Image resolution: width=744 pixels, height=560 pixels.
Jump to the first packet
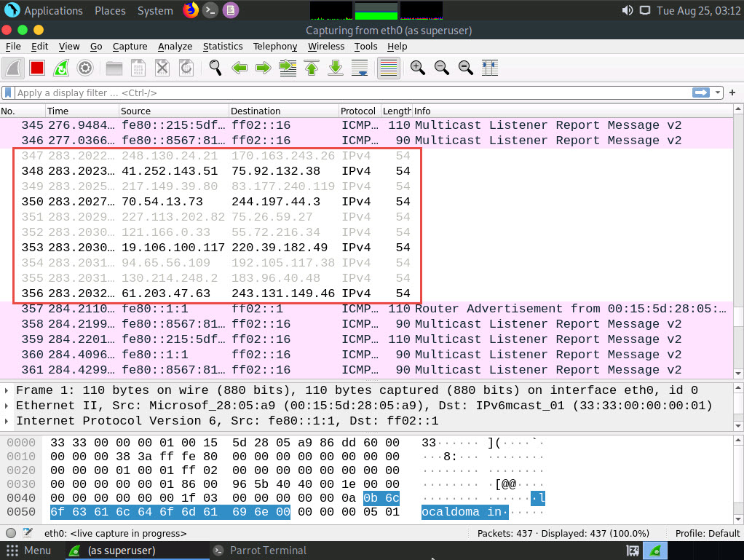(312, 68)
